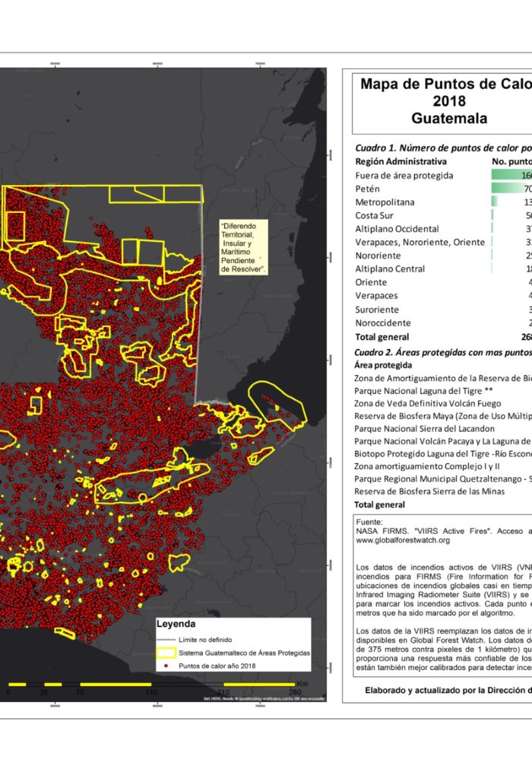Click 'Elaborado y actualizado por la Dirección' footer
Screen dimensions: 532x772
click(448, 691)
